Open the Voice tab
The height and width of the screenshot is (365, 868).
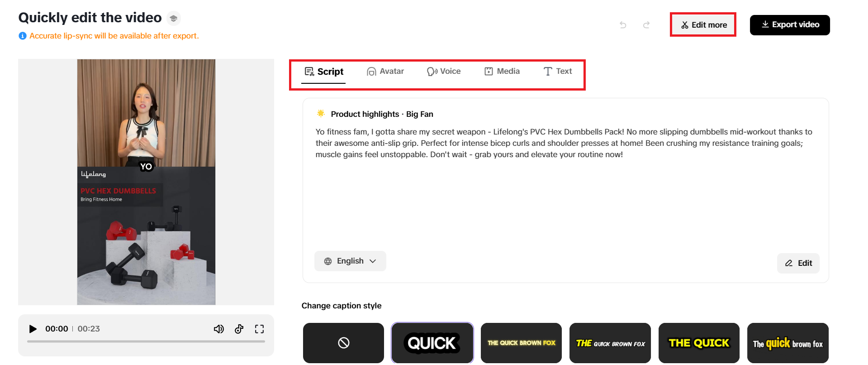click(x=444, y=72)
